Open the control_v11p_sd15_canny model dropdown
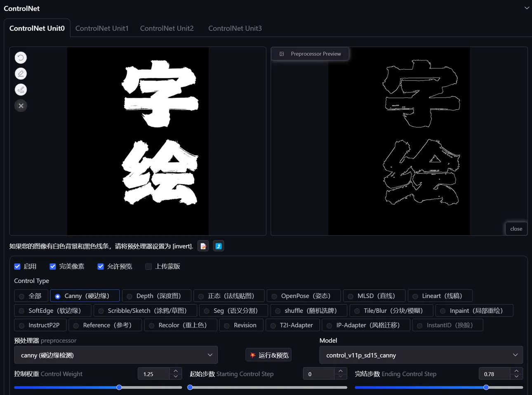 421,355
